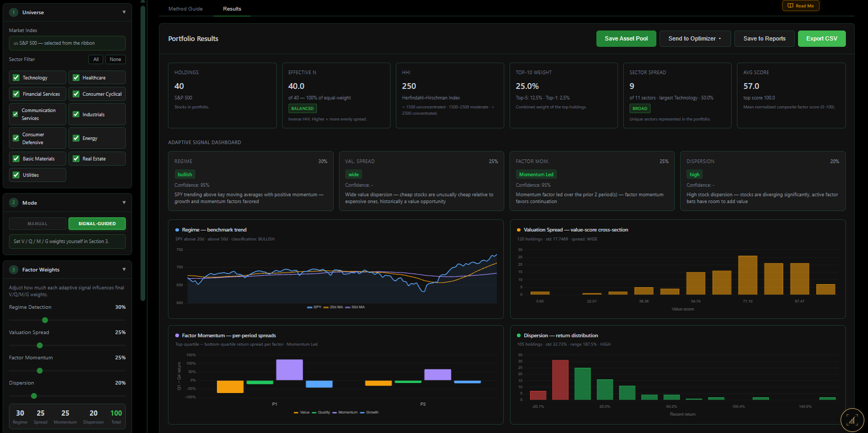
Task: Click the 'high' dispersion badge
Action: point(694,174)
